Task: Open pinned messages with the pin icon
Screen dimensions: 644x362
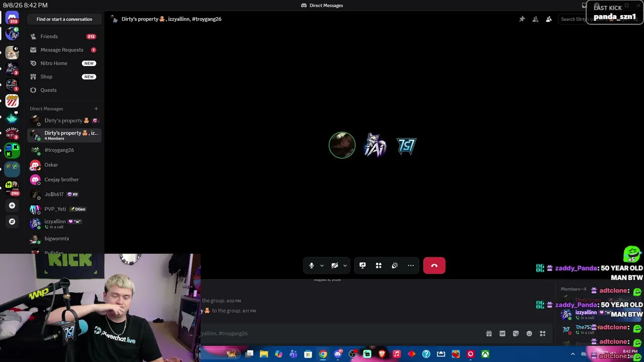Action: pyautogui.click(x=522, y=19)
